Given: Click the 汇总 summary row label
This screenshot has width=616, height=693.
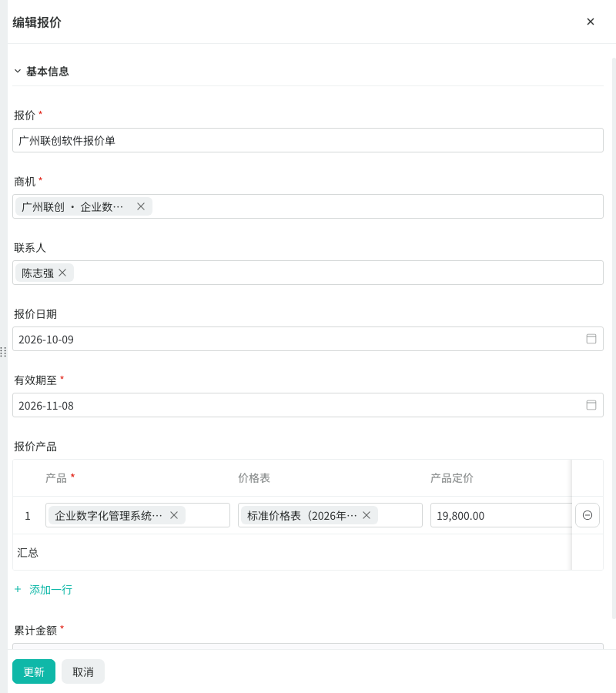Looking at the screenshot, I should tap(28, 552).
